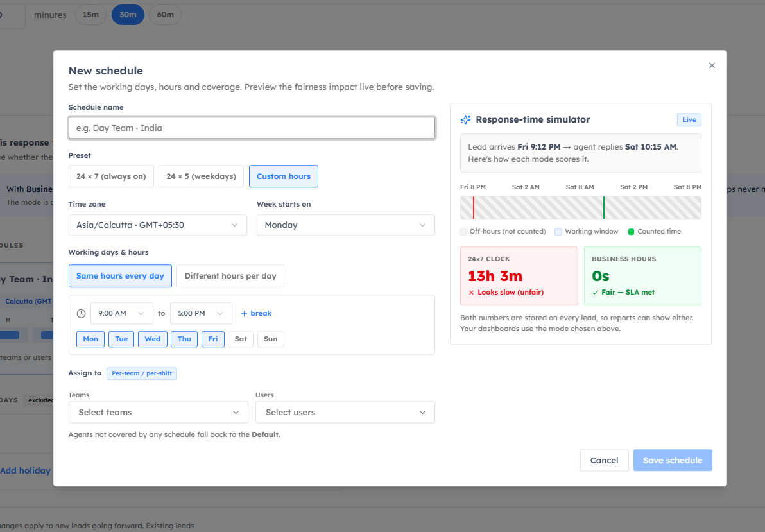765x532 pixels.
Task: Deselect Wednesday from working days
Action: pos(153,339)
